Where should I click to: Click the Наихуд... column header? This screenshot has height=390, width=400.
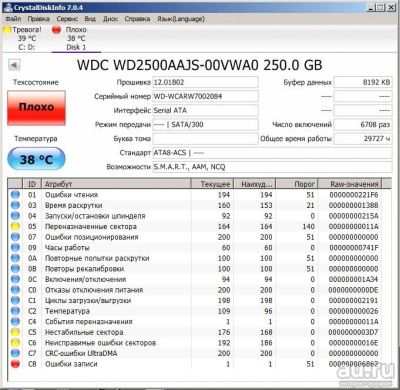[x=255, y=184]
